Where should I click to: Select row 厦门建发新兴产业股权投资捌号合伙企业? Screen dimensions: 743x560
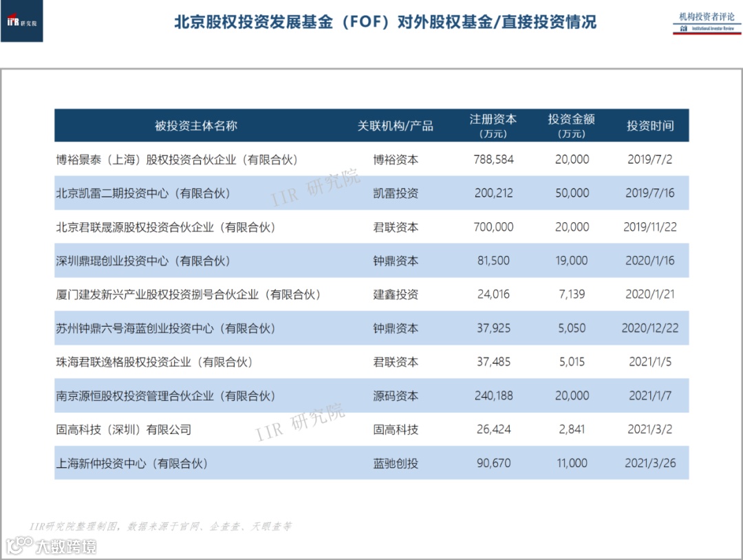(371, 294)
